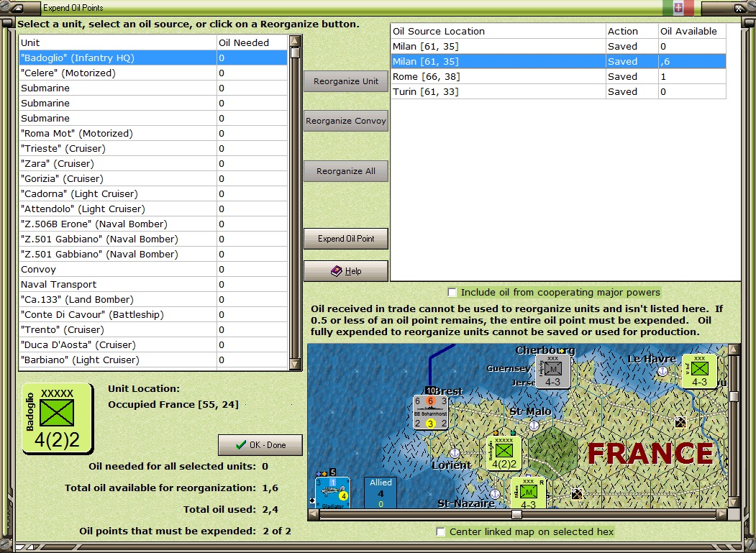Select the Scharnhorst battleship counter at Brest

tap(431, 413)
